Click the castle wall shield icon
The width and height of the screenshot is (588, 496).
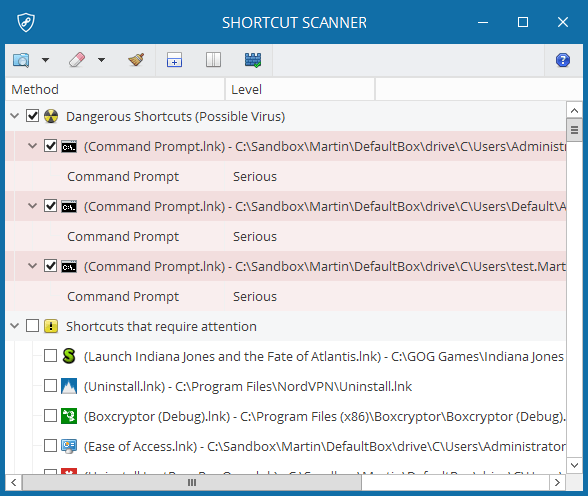pyautogui.click(x=253, y=60)
